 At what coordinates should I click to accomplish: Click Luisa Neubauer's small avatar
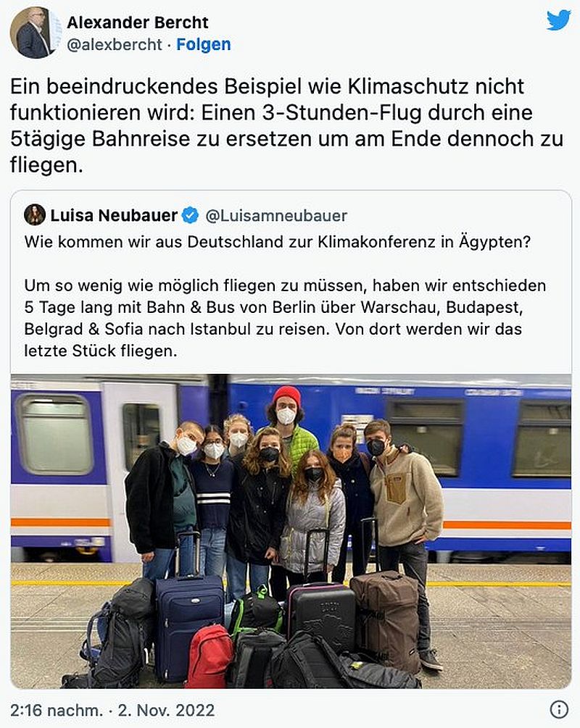pos(35,215)
